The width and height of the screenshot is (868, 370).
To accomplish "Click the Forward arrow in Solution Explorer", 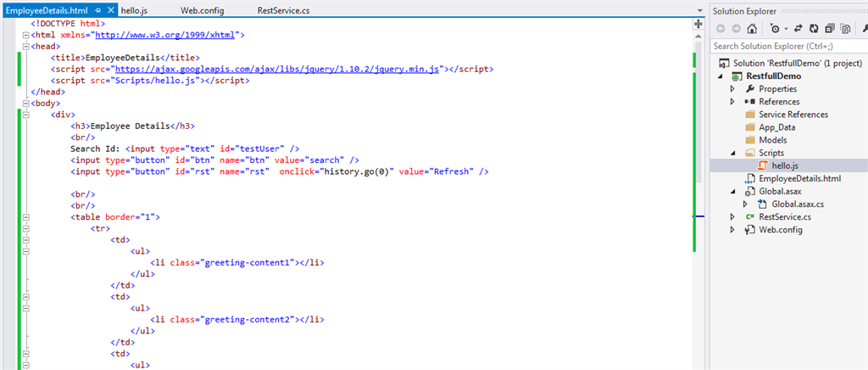I will pyautogui.click(x=736, y=29).
